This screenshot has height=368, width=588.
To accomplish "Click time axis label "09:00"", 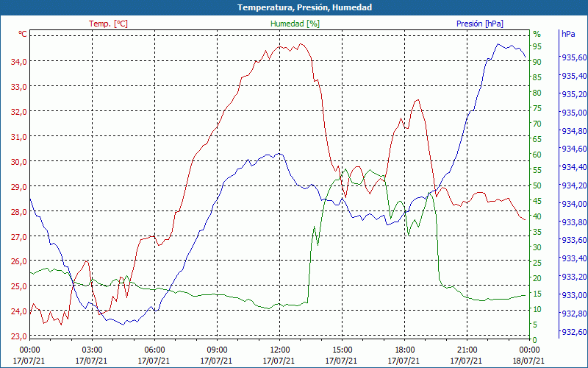I will pos(217,350).
